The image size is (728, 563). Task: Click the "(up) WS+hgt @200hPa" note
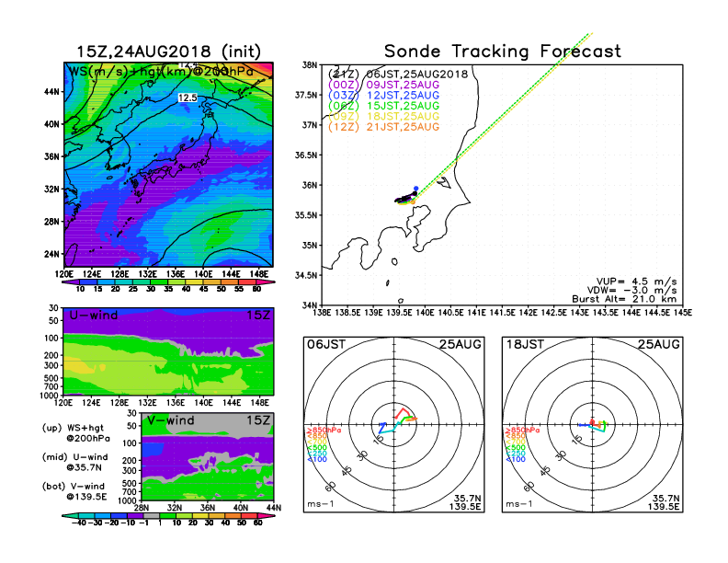76,433
